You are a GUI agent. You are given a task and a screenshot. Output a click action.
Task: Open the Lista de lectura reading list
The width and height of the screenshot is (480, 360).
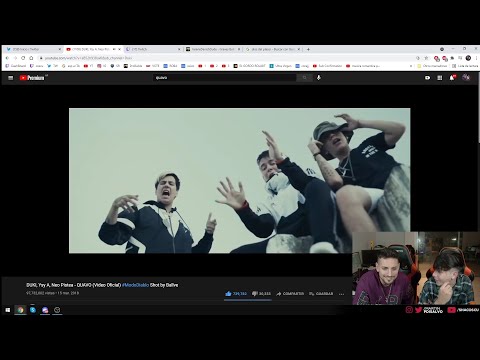[465, 66]
